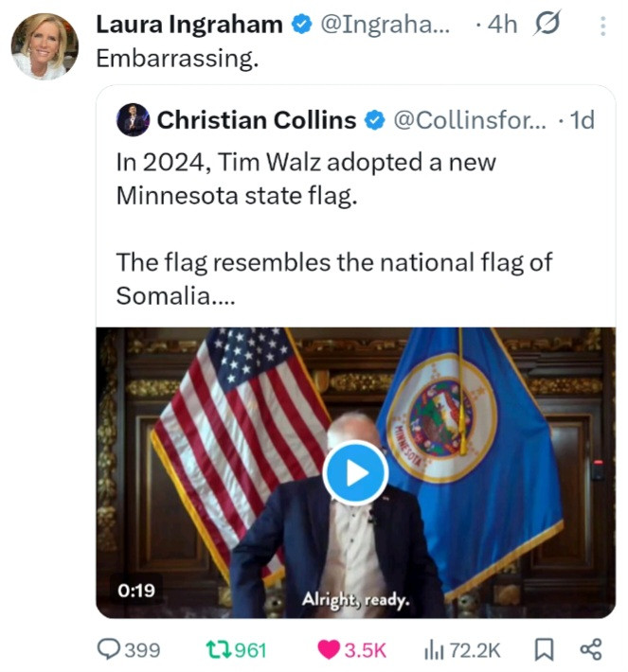Click Laura Ingraham's blue verified badge
Viewport: 628px width, 672px height.
click(302, 26)
